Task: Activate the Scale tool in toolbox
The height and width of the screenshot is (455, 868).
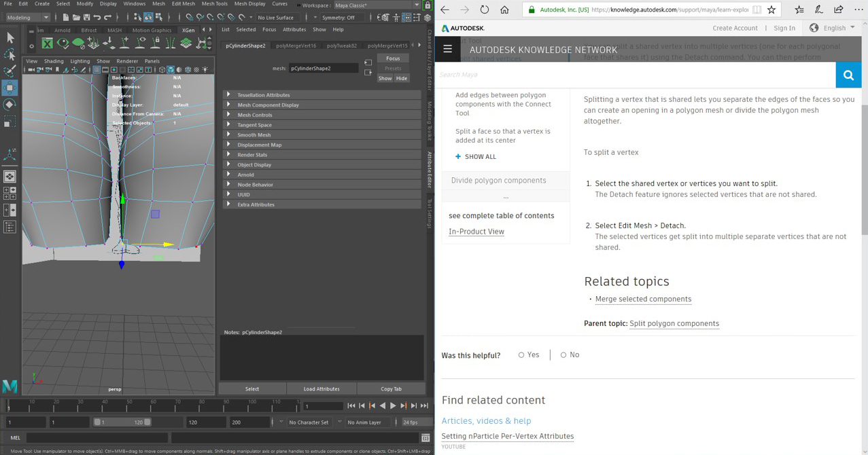Action: click(10, 122)
